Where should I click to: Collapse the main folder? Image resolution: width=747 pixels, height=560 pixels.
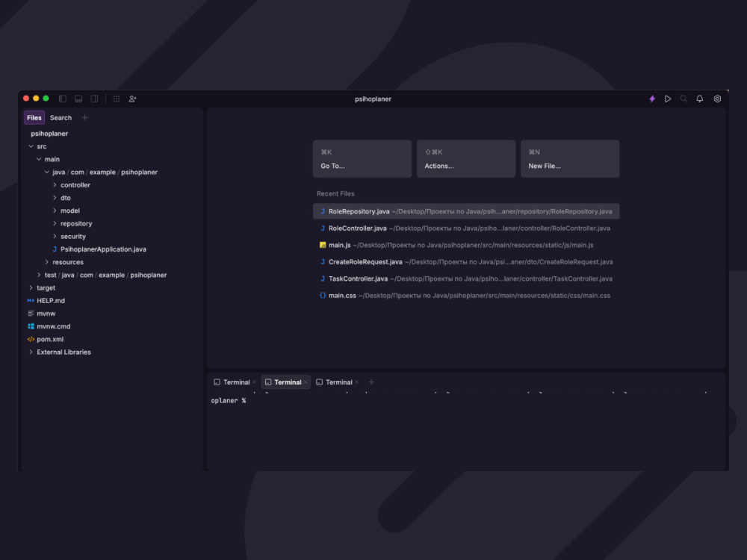pos(39,159)
